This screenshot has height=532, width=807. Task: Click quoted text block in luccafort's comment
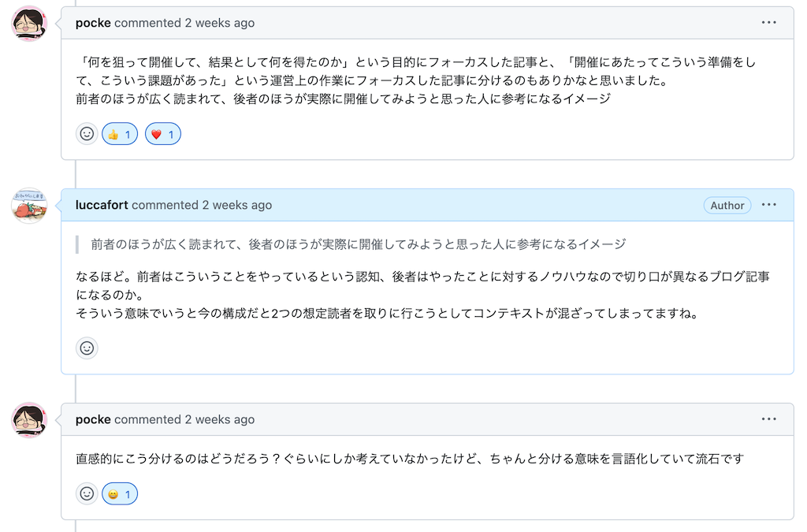pyautogui.click(x=358, y=244)
